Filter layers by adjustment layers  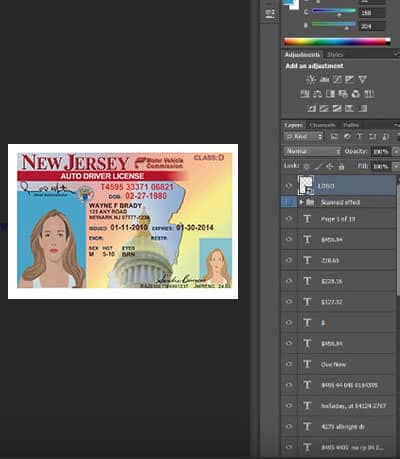347,136
